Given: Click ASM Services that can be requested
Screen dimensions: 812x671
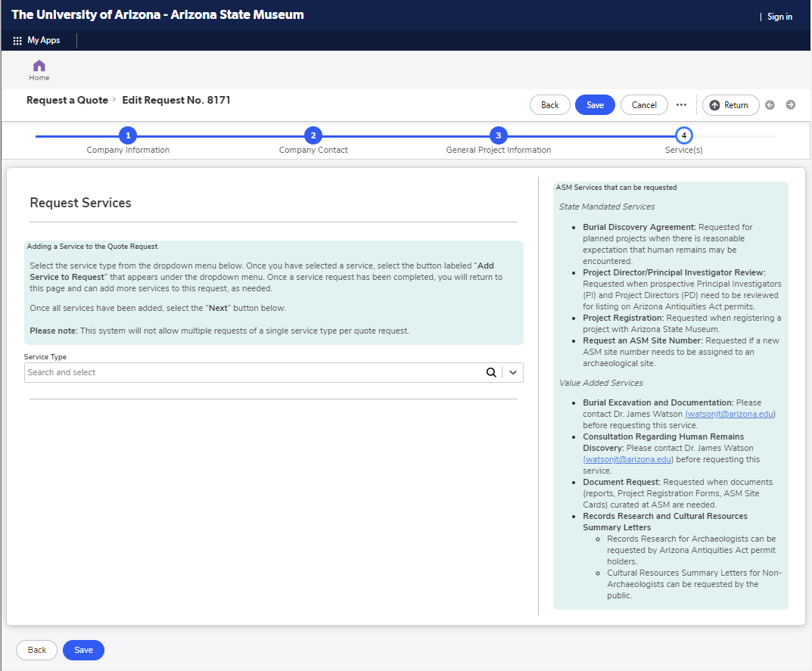Looking at the screenshot, I should [616, 188].
